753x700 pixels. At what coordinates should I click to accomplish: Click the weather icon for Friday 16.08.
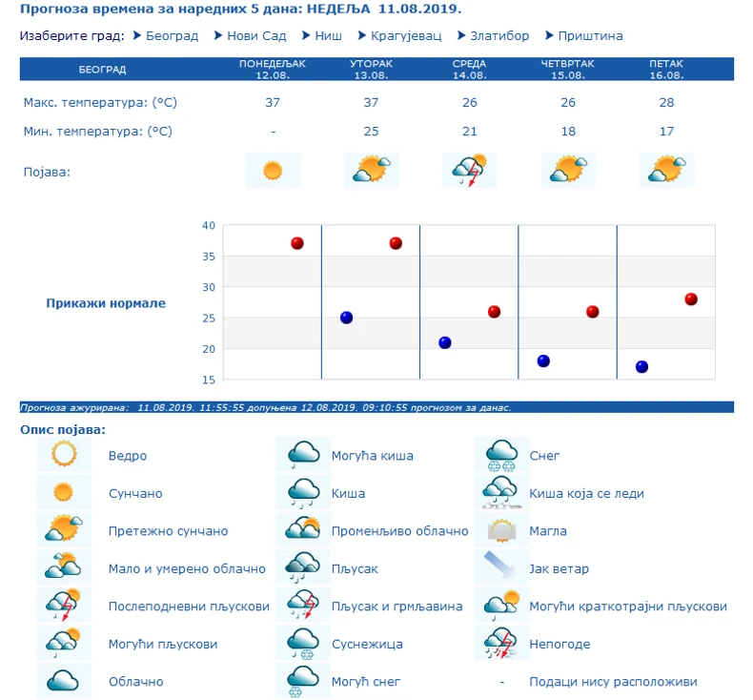[x=666, y=171]
